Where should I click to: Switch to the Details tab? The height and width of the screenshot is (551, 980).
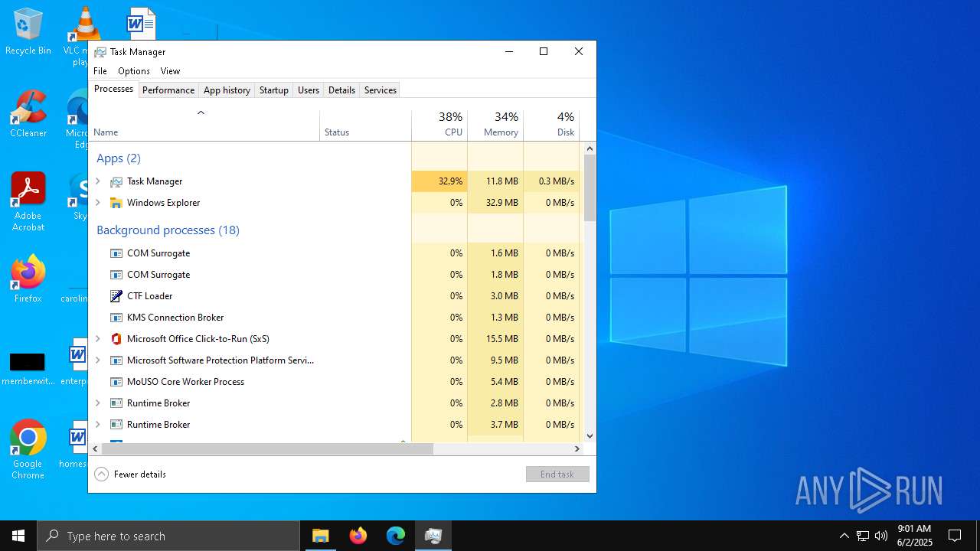click(x=341, y=90)
